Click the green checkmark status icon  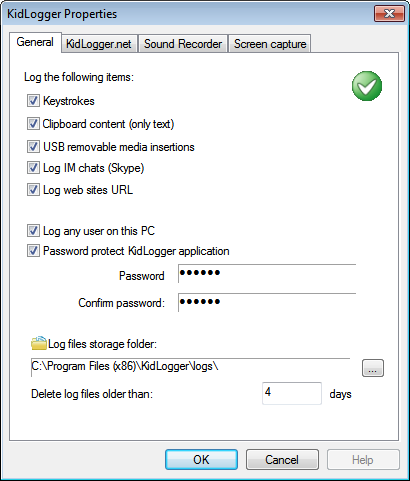(367, 86)
